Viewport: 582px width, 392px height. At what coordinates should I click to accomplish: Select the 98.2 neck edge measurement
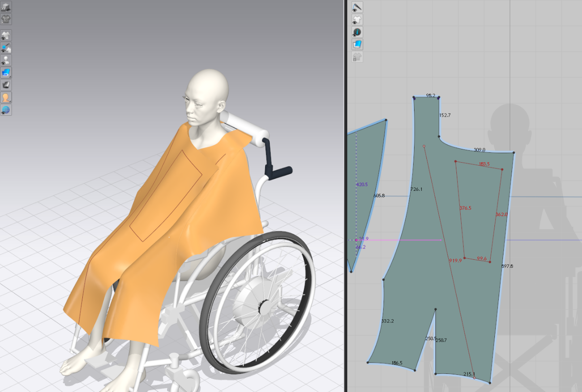coord(431,96)
